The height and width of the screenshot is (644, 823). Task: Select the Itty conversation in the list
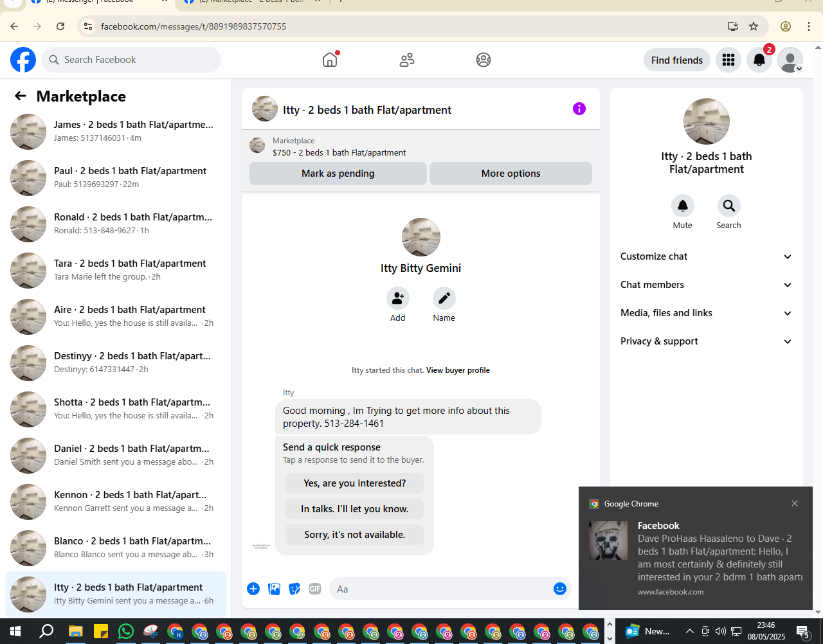(x=116, y=594)
